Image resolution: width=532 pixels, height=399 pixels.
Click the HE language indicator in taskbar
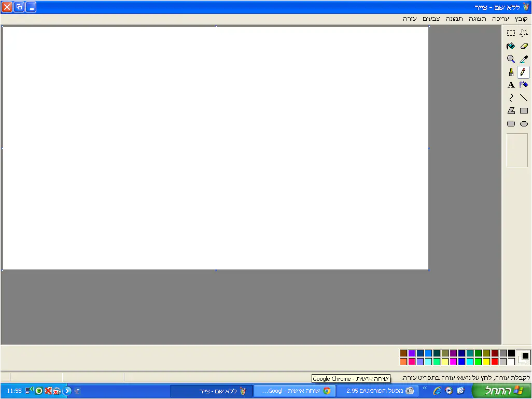(x=77, y=391)
